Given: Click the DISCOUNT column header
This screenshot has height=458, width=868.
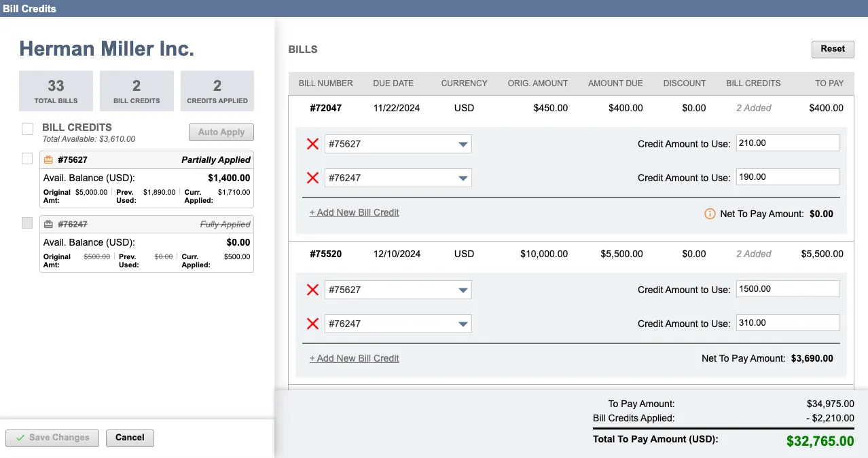Looking at the screenshot, I should pos(685,83).
